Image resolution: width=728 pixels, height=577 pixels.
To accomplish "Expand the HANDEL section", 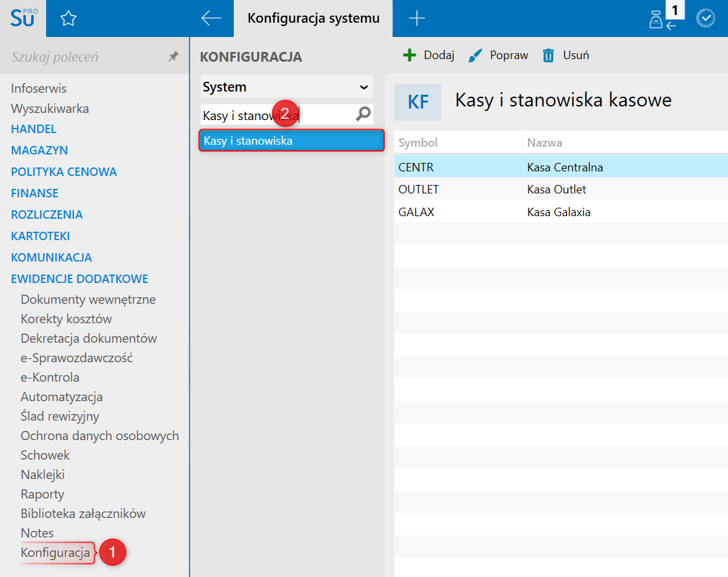I will click(x=33, y=129).
